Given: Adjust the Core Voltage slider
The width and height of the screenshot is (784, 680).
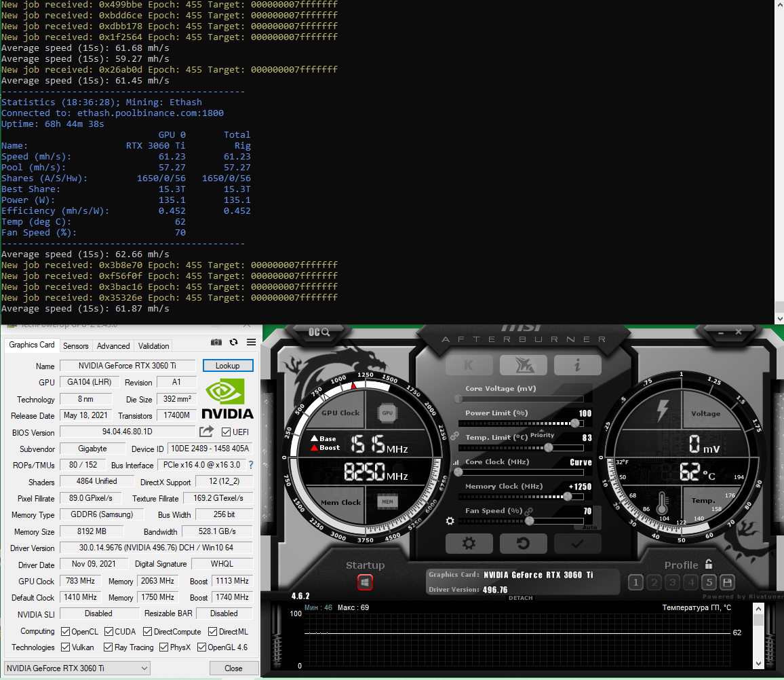Looking at the screenshot, I should click(520, 399).
